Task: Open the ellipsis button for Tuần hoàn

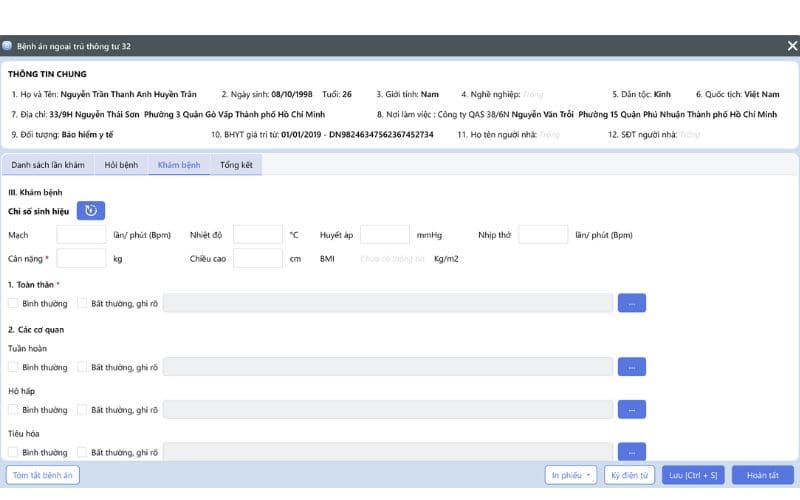Action: pyautogui.click(x=631, y=367)
